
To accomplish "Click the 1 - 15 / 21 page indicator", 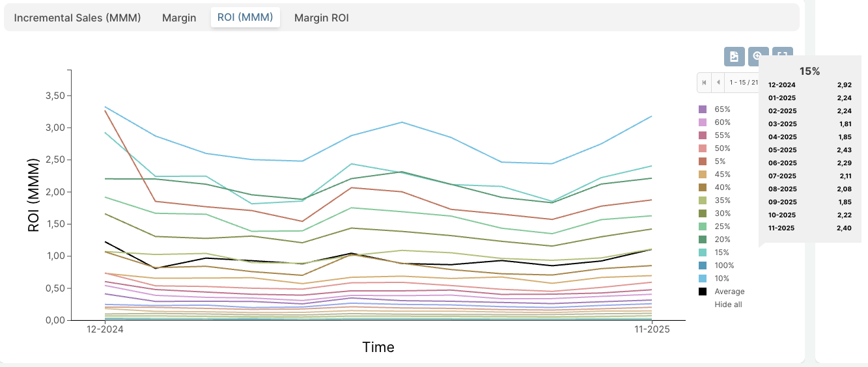I will pyautogui.click(x=744, y=83).
